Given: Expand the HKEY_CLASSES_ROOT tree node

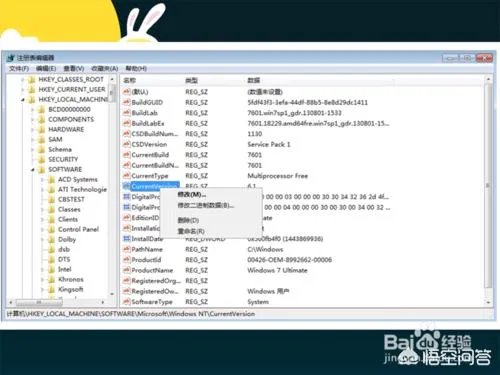Looking at the screenshot, I should tap(23, 80).
